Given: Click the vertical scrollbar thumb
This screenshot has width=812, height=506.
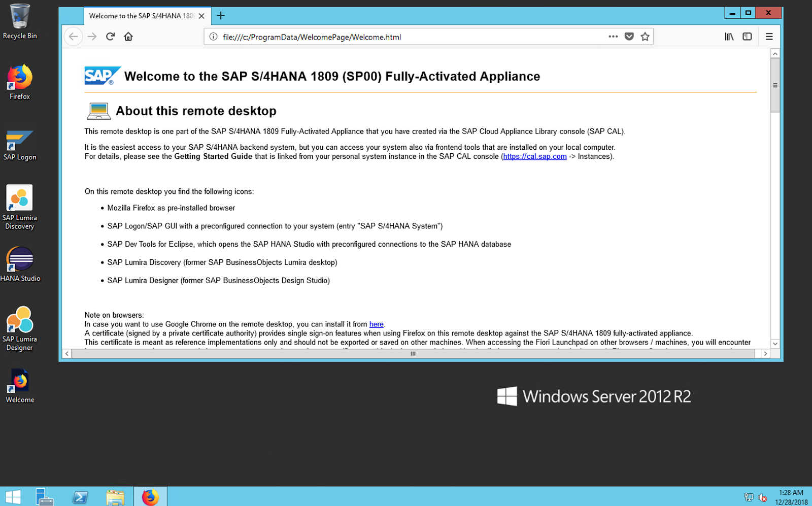Looking at the screenshot, I should point(775,85).
